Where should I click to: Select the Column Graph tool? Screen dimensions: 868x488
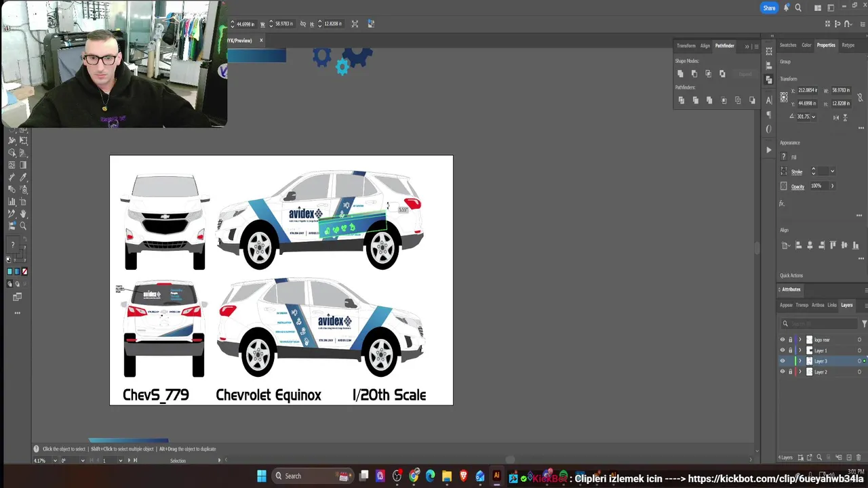[12, 201]
